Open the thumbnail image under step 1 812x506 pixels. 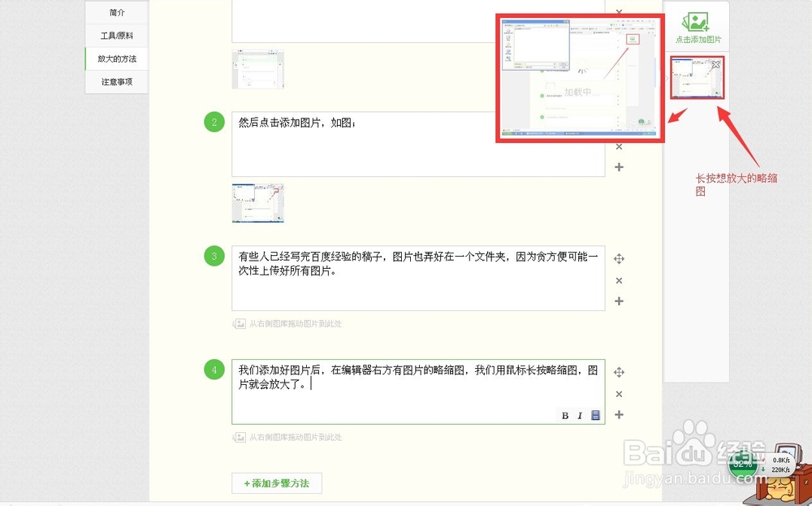pos(258,69)
